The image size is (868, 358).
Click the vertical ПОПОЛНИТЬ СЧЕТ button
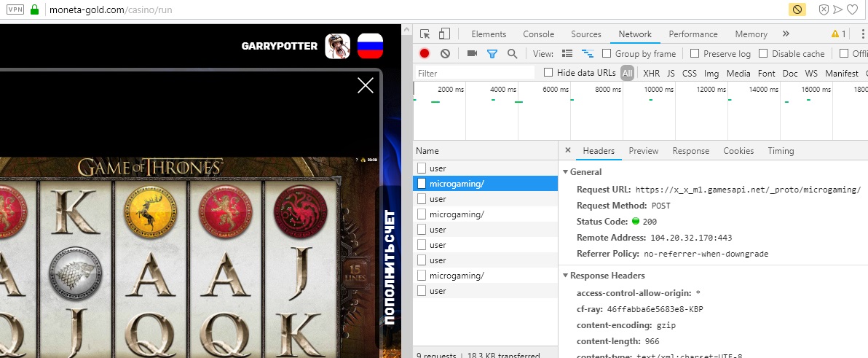(389, 267)
